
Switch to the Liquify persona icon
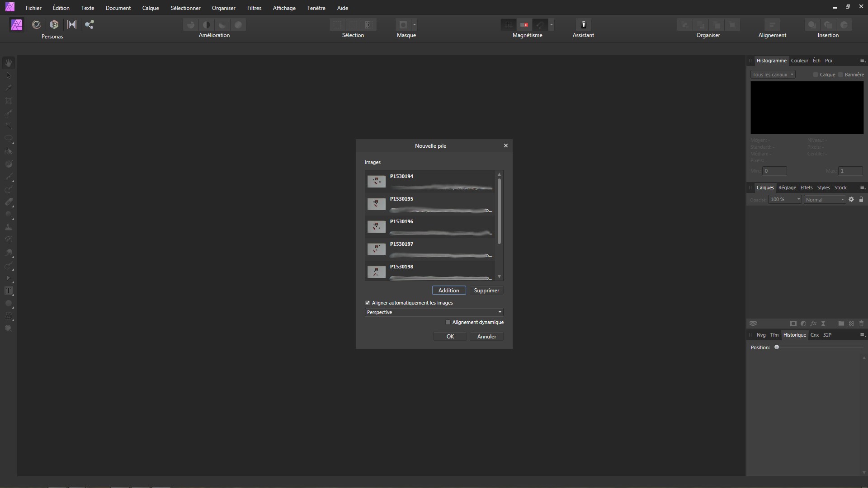pos(36,24)
